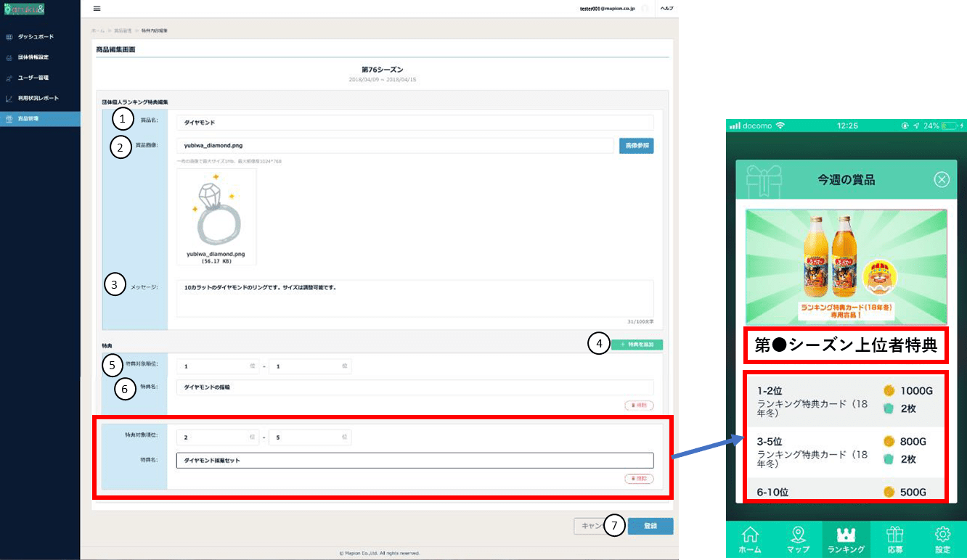Click the blue 登録 button
The width and height of the screenshot is (967, 560).
pos(650,526)
